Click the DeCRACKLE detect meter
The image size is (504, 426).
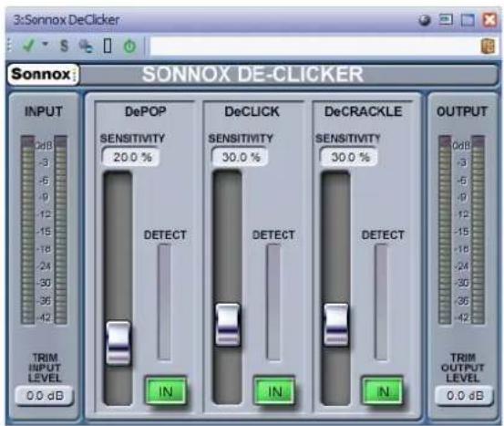[382, 302]
